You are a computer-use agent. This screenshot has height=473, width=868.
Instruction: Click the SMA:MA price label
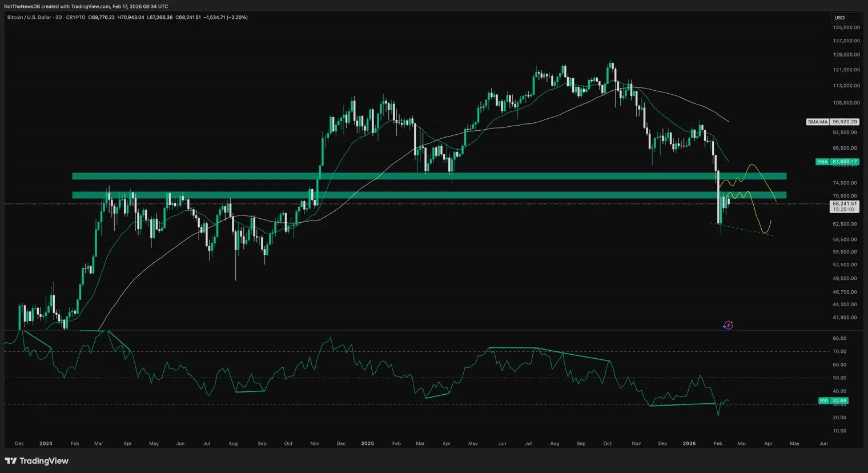click(832, 122)
